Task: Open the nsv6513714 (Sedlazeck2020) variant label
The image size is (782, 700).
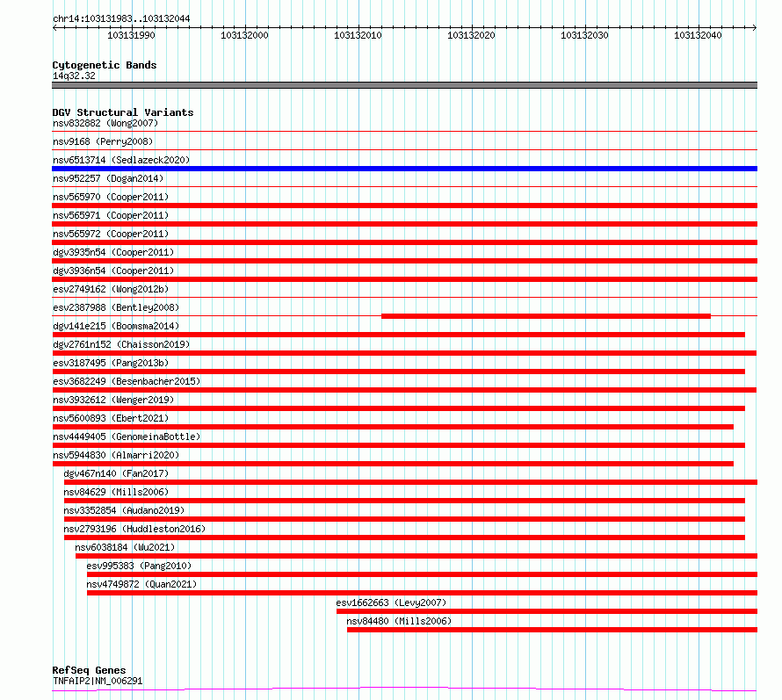Action: [121, 160]
